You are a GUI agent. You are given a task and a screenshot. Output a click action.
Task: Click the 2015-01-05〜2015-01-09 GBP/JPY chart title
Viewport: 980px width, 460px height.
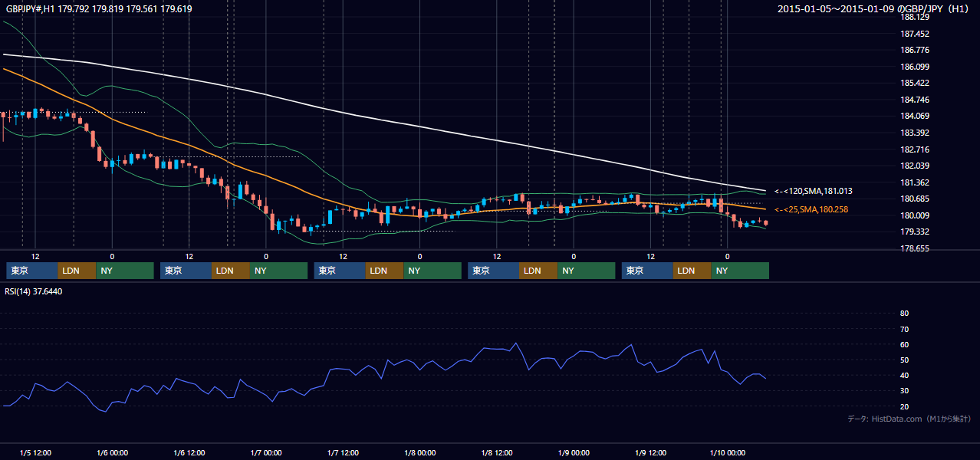(874, 9)
